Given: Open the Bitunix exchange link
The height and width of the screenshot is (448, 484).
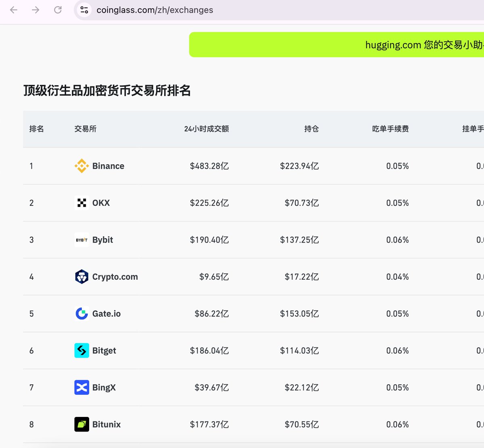Looking at the screenshot, I should tap(106, 425).
